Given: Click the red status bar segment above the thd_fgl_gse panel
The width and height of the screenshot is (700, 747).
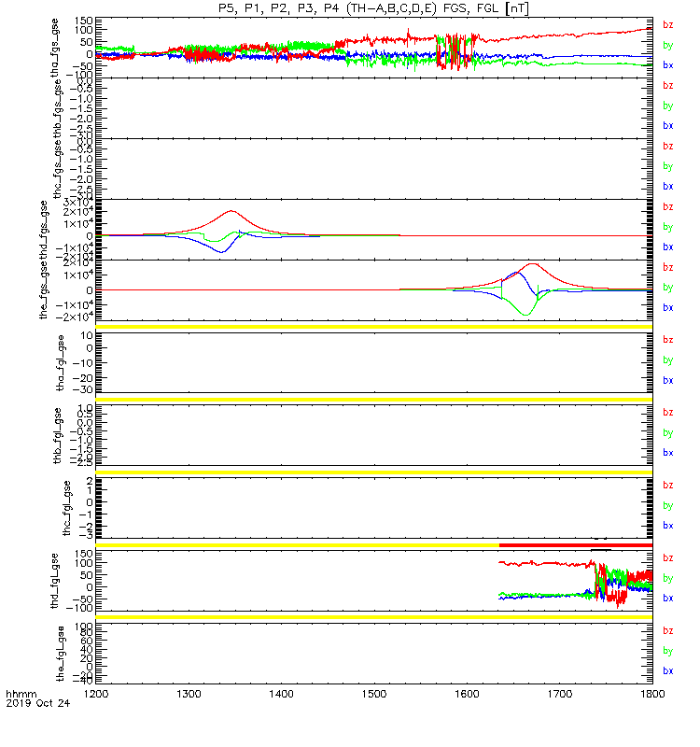Looking at the screenshot, I should (x=576, y=545).
